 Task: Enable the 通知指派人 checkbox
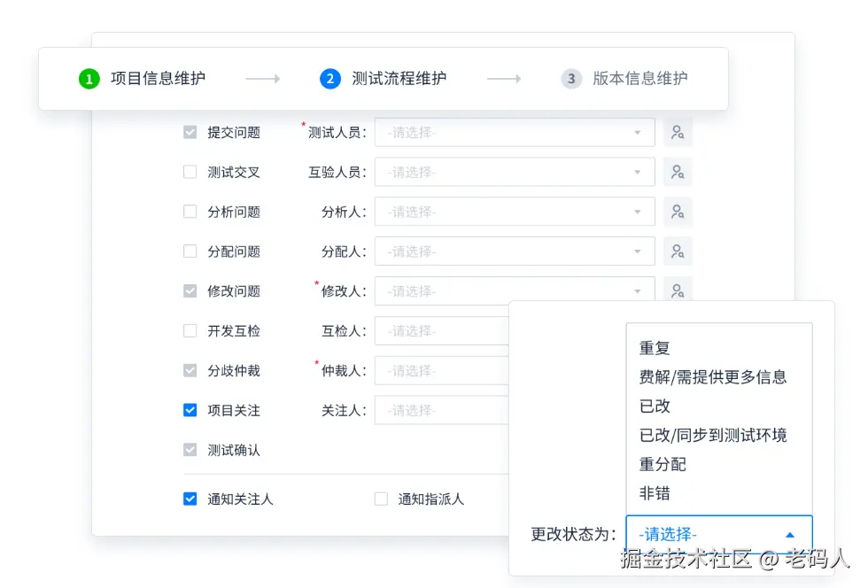coord(381,499)
